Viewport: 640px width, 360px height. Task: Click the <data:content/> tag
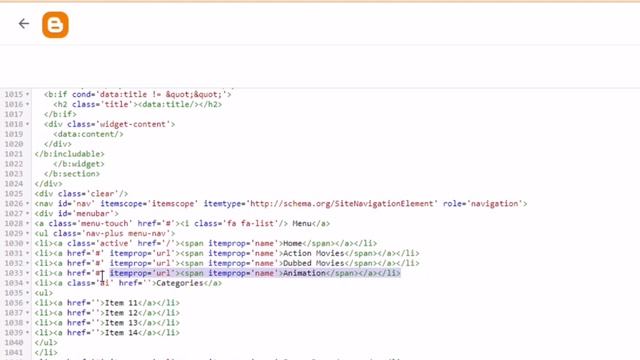pyautogui.click(x=88, y=134)
